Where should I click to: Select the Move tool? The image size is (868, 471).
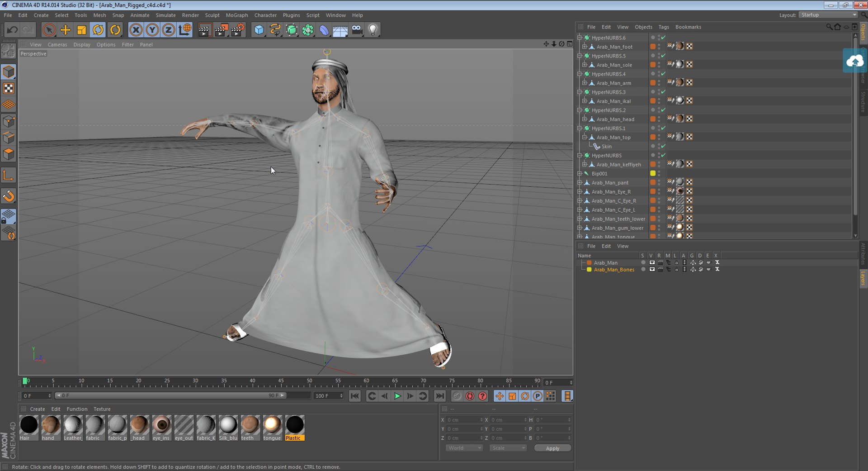(66, 30)
